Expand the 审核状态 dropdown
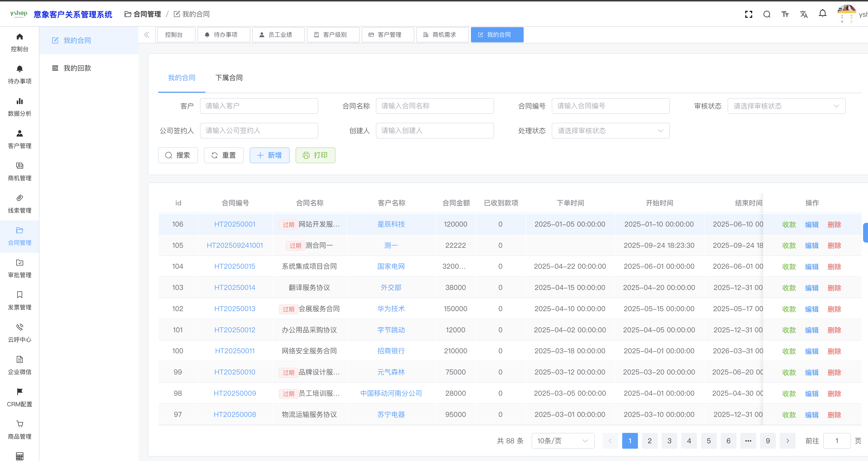Viewport: 868px width, 461px height. (786, 106)
